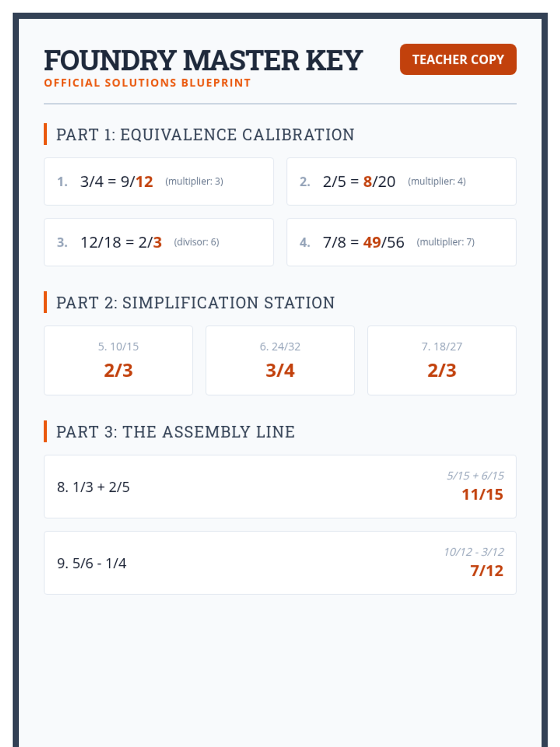Click the FOUNDRY MASTER KEY title
Screen dimensions: 560x747
203,60
